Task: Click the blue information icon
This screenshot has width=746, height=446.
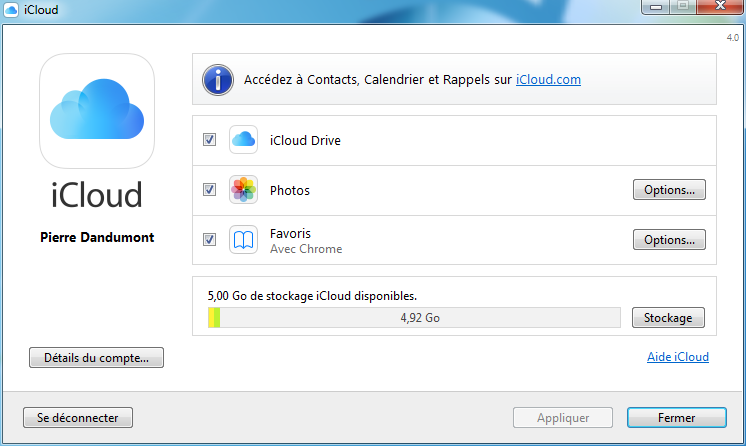Action: click(218, 79)
